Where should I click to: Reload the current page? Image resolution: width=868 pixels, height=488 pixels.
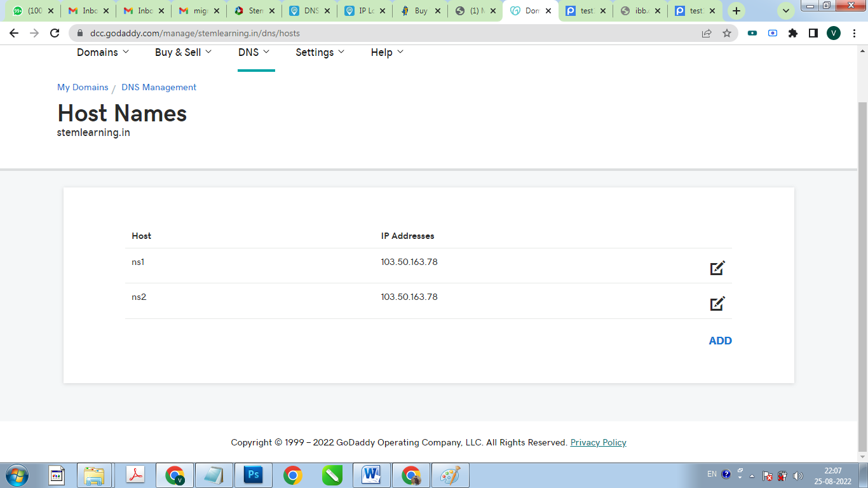tap(55, 33)
